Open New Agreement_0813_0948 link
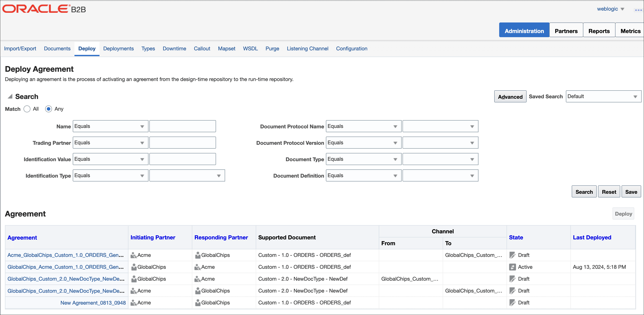Viewport: 644px width, 315px height. click(x=93, y=303)
